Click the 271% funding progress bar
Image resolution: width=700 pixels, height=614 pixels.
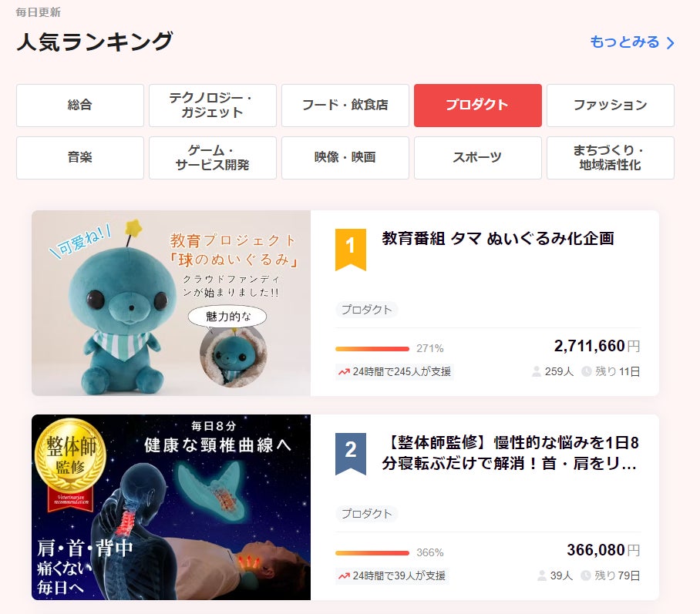[x=372, y=349]
